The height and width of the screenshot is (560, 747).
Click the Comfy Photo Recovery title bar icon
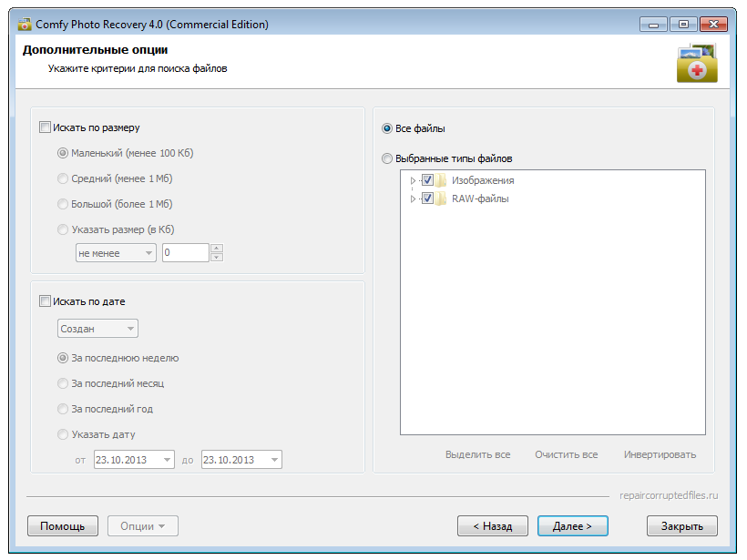(25, 25)
